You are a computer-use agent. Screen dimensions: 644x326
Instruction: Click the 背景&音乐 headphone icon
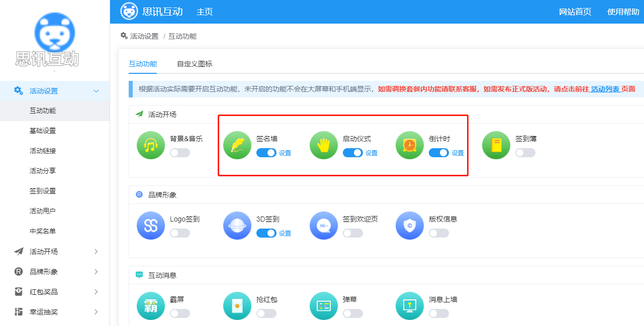coord(151,145)
